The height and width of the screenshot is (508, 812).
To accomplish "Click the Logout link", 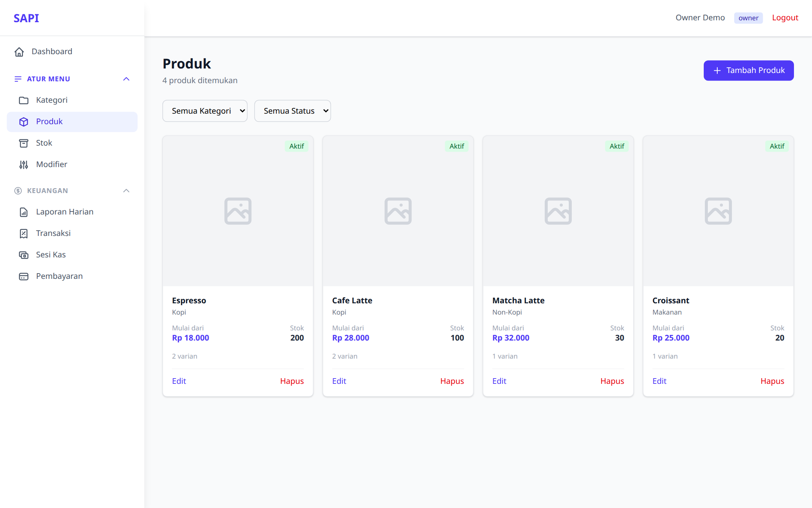I will (x=785, y=18).
